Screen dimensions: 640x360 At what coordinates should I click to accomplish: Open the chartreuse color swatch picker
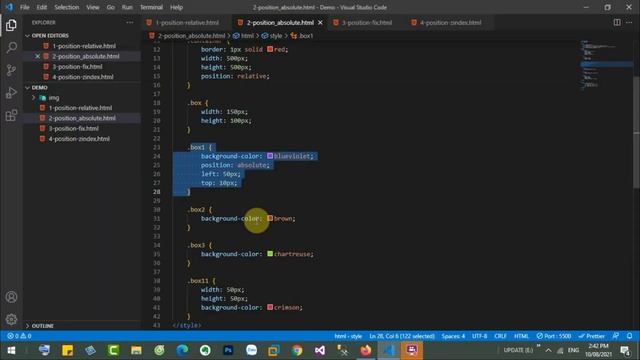tap(270, 254)
